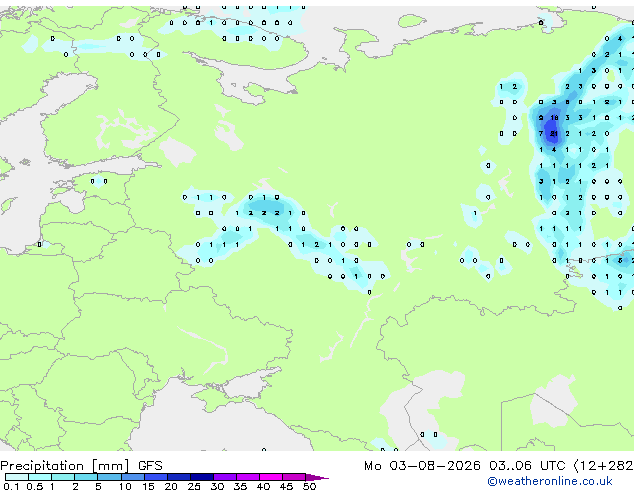
Task: Click the 21 mm precipitation value
Action: 554,133
